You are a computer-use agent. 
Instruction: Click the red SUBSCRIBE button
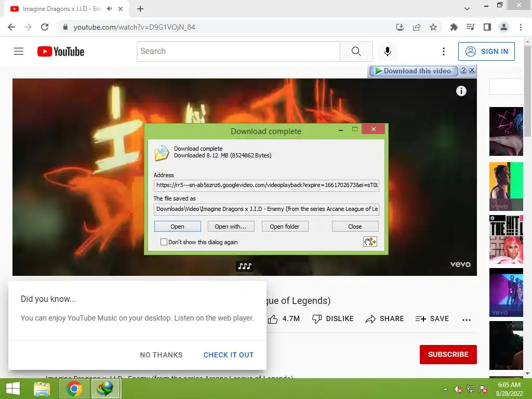(x=448, y=354)
